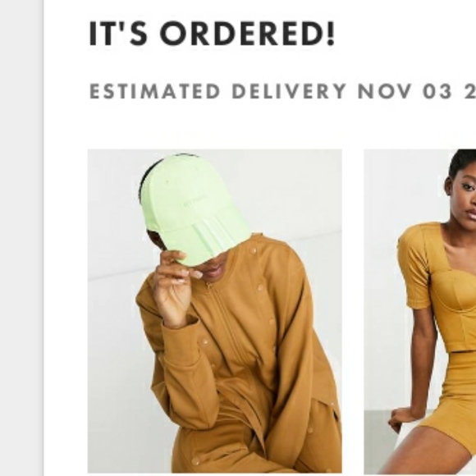Open the lime green cap product thumbnail
Image resolution: width=476 pixels, height=476 pixels.
[215, 311]
